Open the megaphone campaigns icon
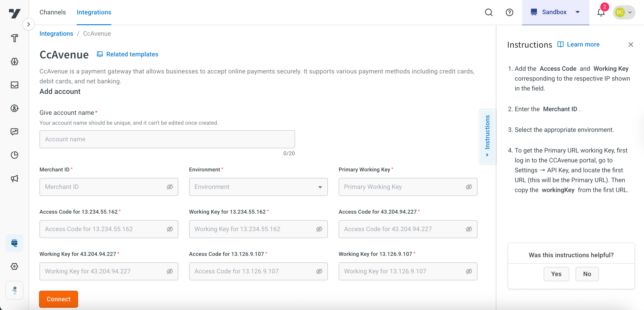Screen dimensions: 644x310 15,178
